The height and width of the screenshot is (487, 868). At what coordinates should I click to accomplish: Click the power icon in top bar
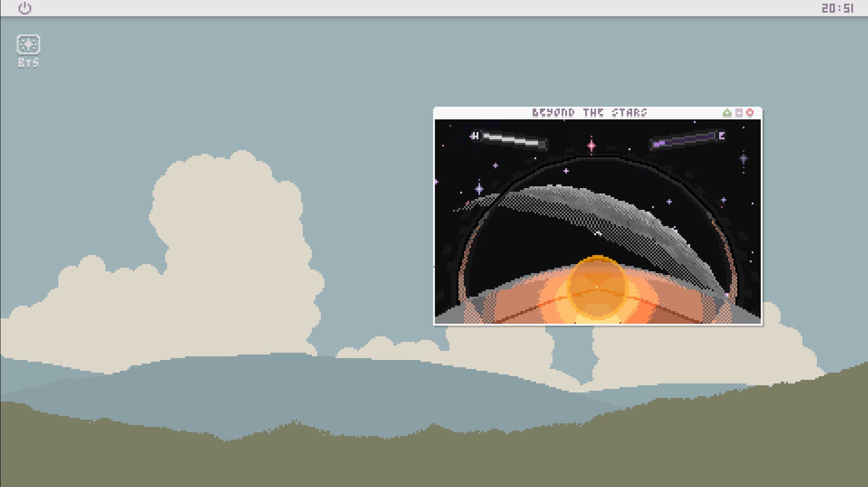[24, 8]
